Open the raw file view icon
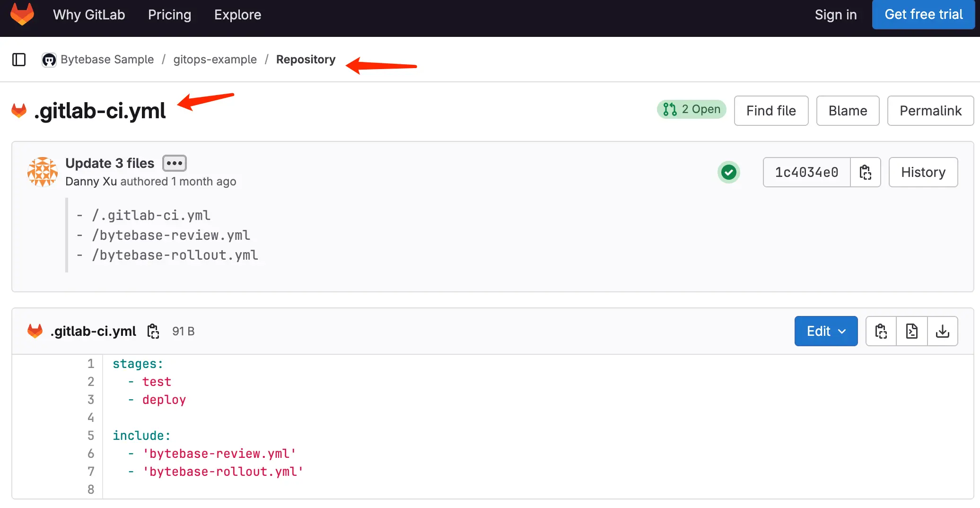980x508 pixels. [911, 331]
